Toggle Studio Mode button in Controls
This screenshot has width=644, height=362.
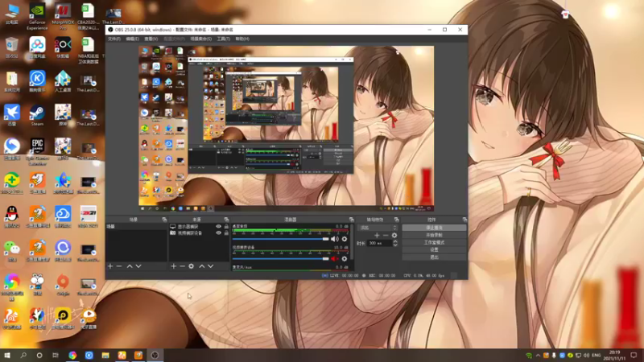tap(434, 243)
